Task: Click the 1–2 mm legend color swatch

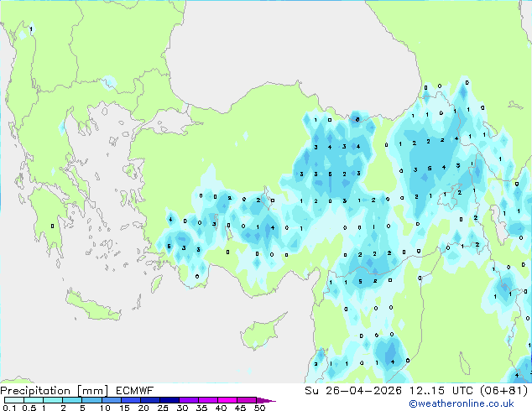Action: pyautogui.click(x=53, y=400)
